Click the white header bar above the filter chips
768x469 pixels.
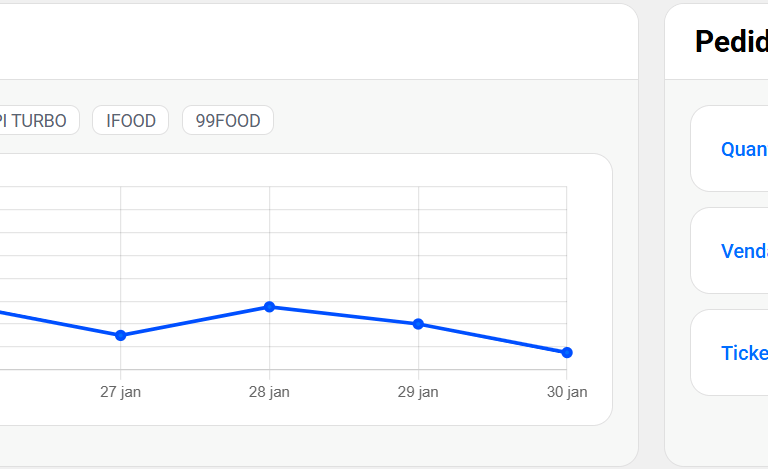click(300, 42)
